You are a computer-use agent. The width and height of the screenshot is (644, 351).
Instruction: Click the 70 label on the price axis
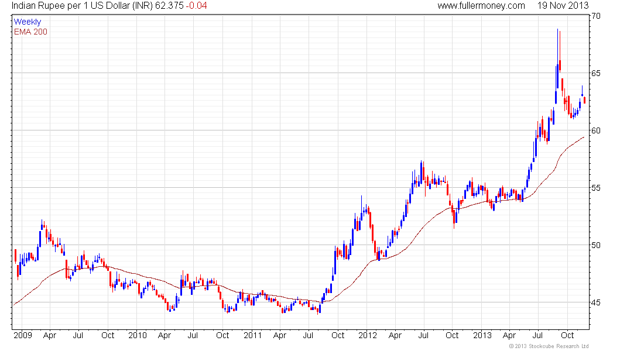coord(595,16)
